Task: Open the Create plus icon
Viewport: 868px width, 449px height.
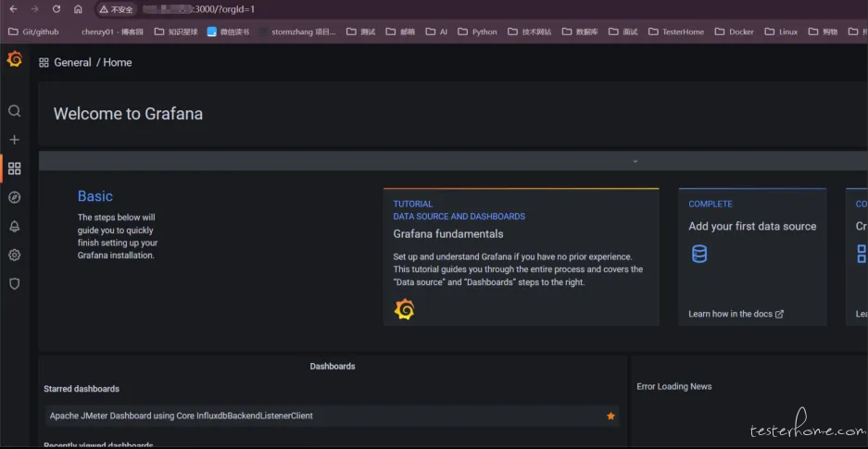Action: coord(15,140)
